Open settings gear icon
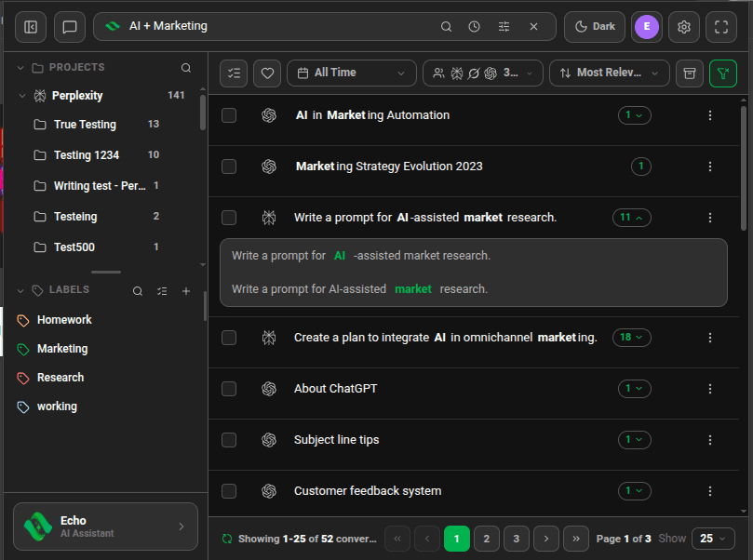Screen dimensions: 753x560 pos(684,27)
